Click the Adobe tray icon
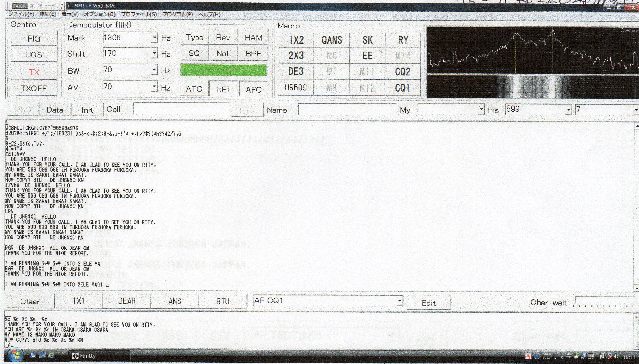The image size is (639, 364). click(x=528, y=356)
